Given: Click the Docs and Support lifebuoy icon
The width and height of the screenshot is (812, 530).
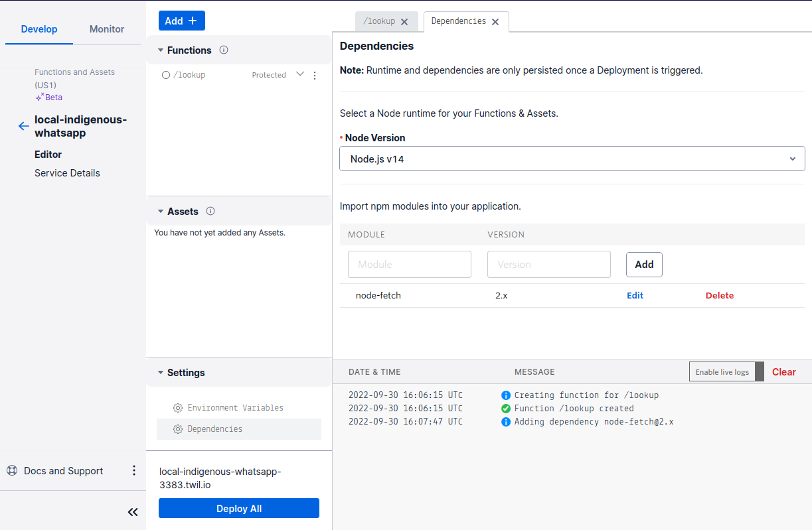Looking at the screenshot, I should [x=12, y=470].
